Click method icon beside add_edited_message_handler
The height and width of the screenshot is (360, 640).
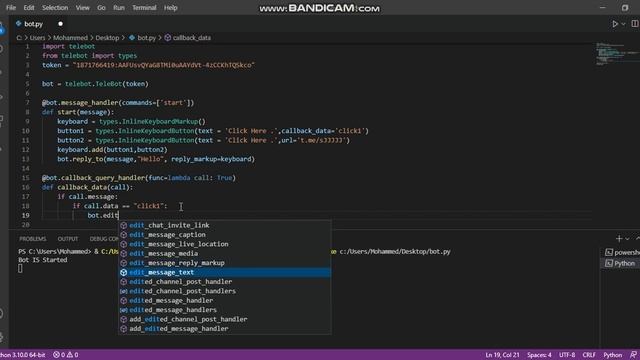pos(124,329)
